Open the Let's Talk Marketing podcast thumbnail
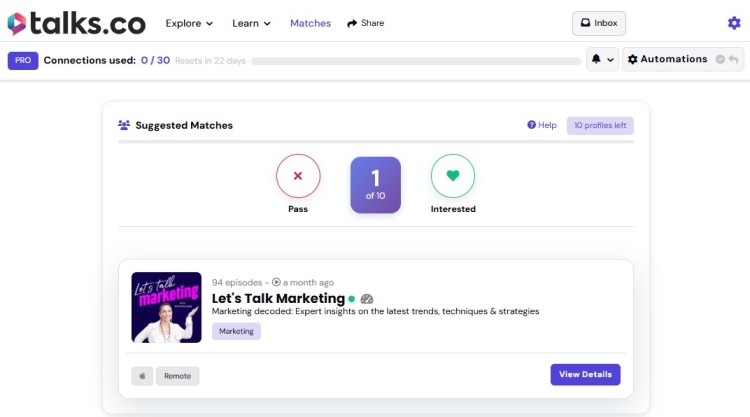 pyautogui.click(x=166, y=307)
